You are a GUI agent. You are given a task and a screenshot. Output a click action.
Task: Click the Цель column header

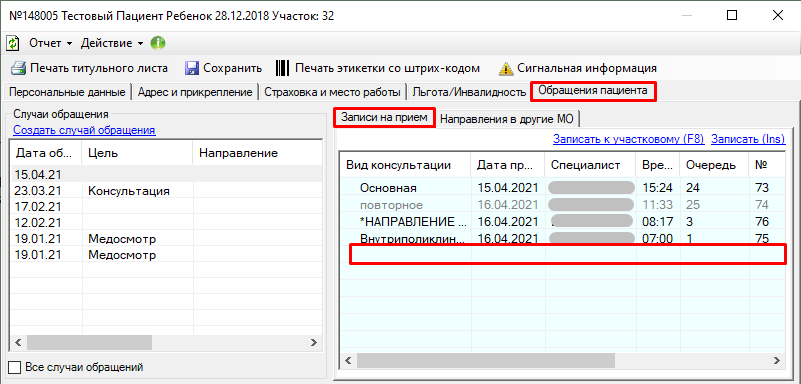[137, 153]
